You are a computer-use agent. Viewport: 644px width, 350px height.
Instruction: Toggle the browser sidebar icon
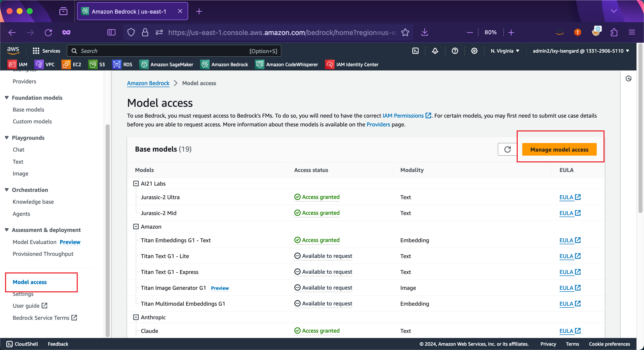click(111, 32)
